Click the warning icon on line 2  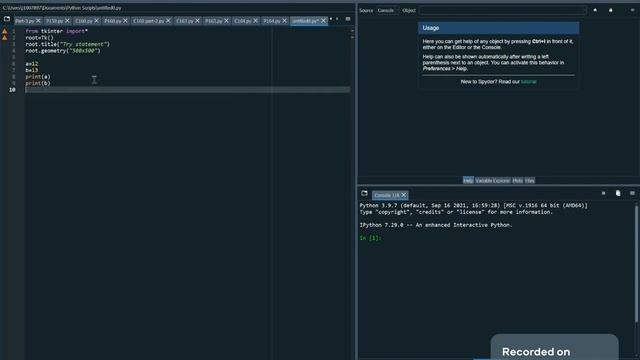click(x=4, y=38)
